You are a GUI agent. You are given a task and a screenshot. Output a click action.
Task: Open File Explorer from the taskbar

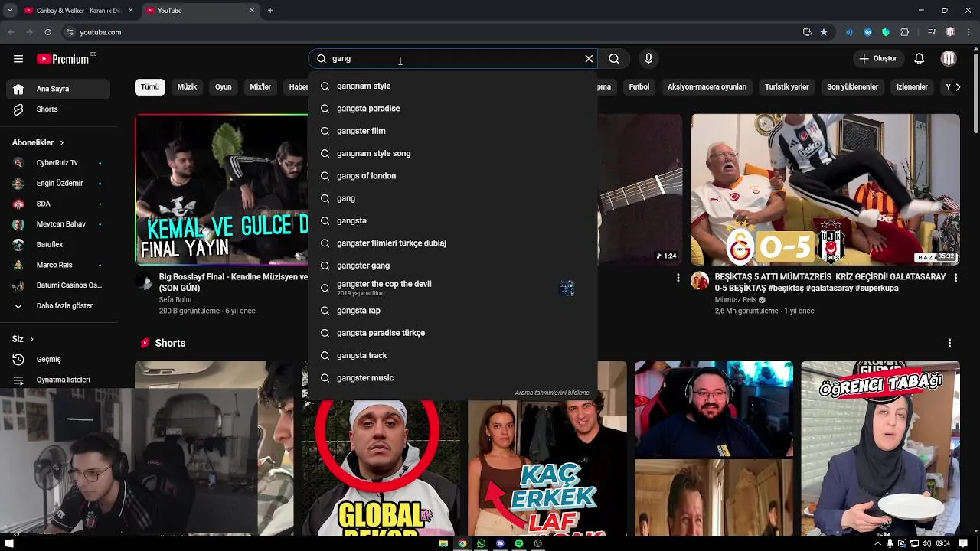[443, 543]
